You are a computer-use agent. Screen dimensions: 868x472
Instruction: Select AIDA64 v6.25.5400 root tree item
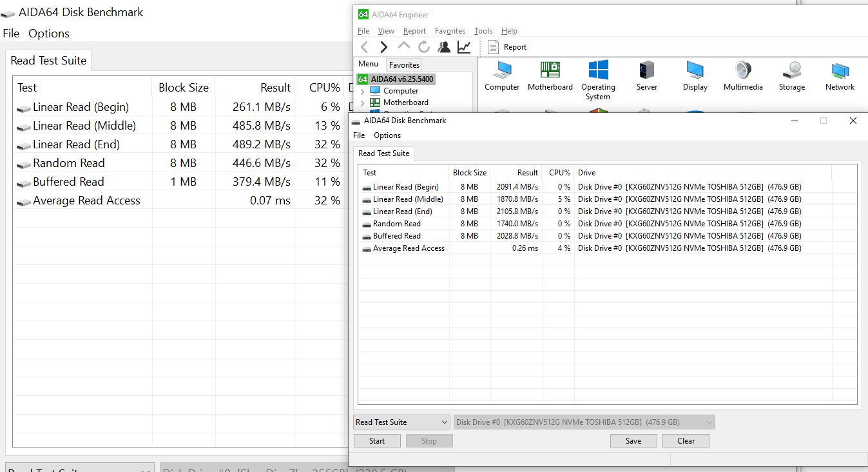(402, 79)
